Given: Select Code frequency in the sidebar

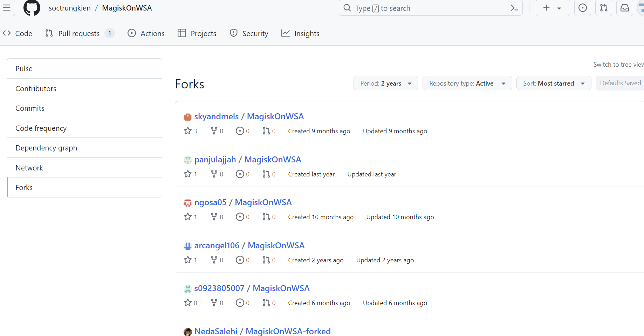Looking at the screenshot, I should 84,128.
